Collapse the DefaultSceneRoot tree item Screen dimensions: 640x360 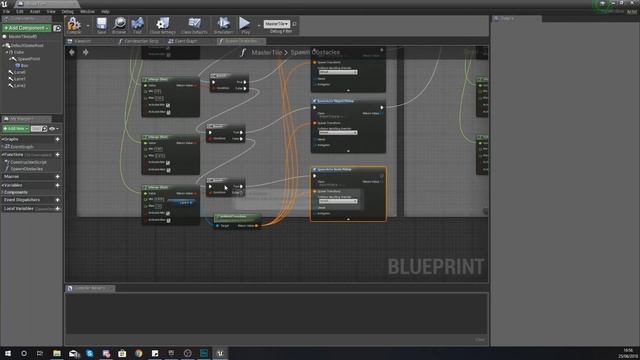[3, 46]
